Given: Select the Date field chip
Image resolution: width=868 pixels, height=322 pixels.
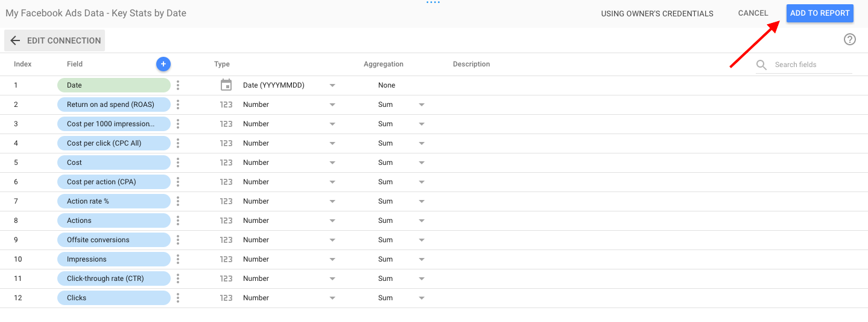Looking at the screenshot, I should pos(114,85).
